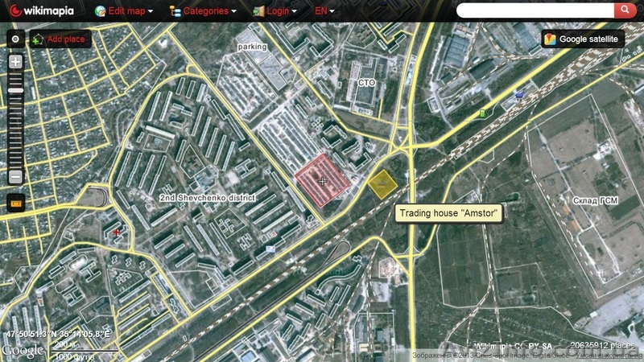
Task: Click the Wikimapia logo
Action: click(42, 11)
